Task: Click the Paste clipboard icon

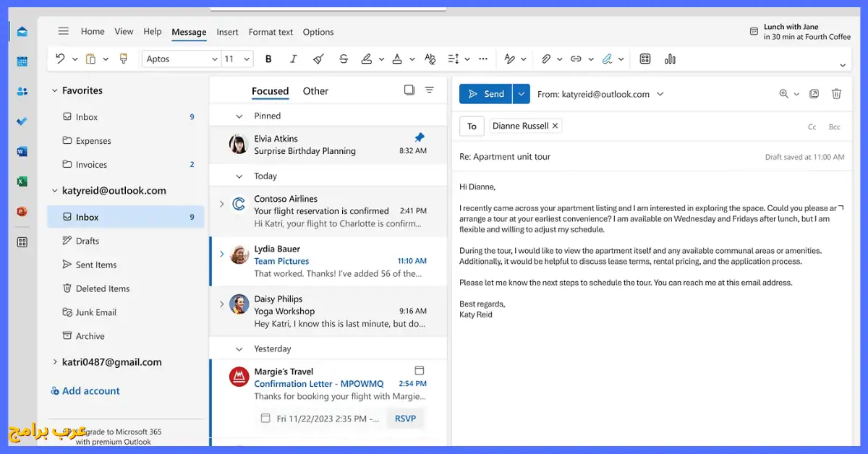Action: click(x=90, y=59)
